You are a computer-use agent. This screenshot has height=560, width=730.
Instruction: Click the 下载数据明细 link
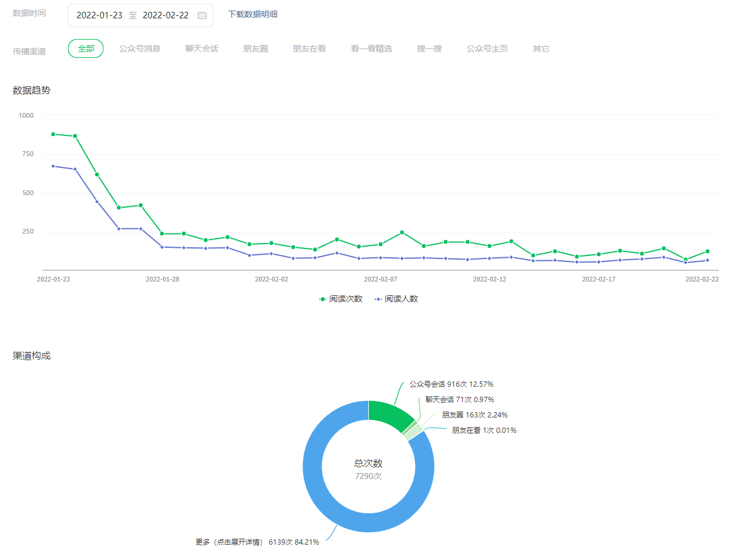pyautogui.click(x=252, y=14)
